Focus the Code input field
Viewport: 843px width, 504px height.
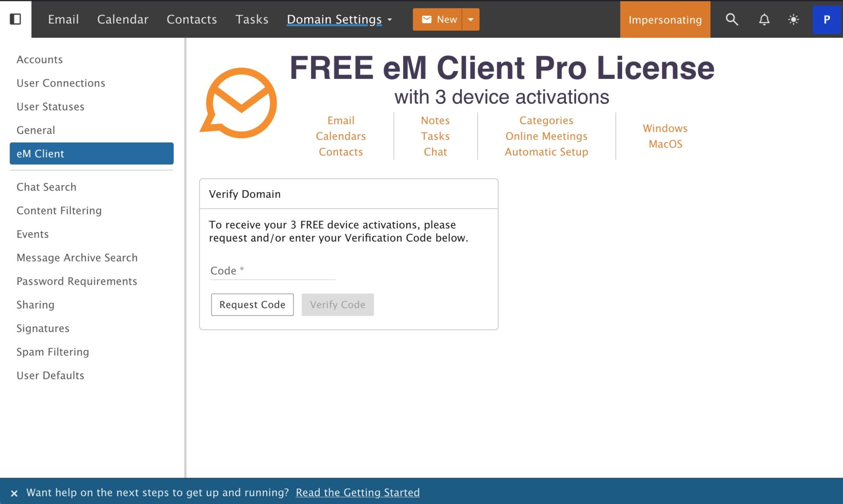(x=273, y=271)
